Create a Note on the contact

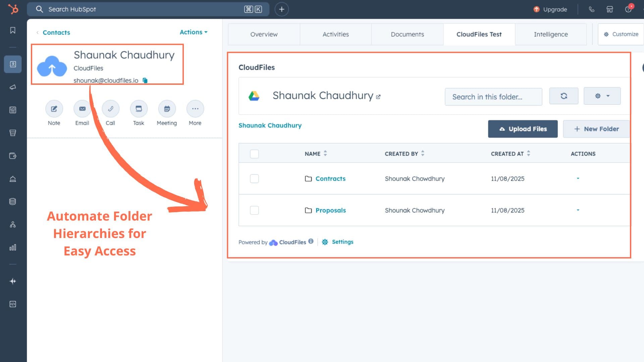point(54,109)
